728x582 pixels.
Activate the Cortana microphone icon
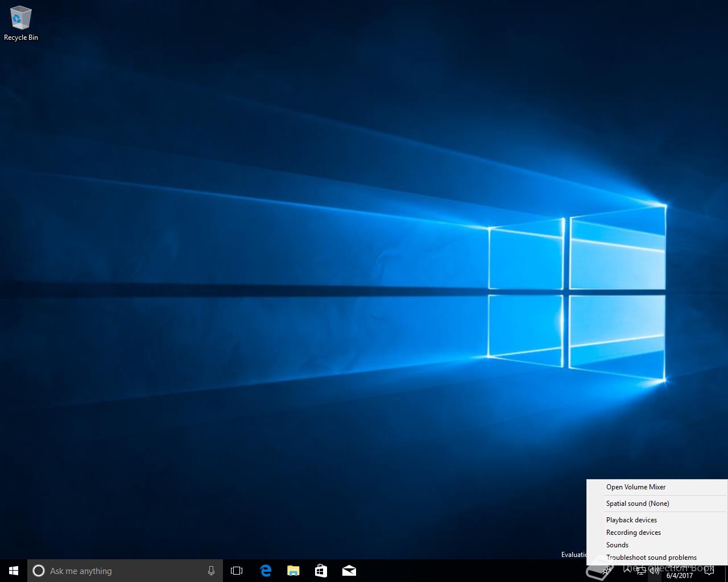pos(211,571)
